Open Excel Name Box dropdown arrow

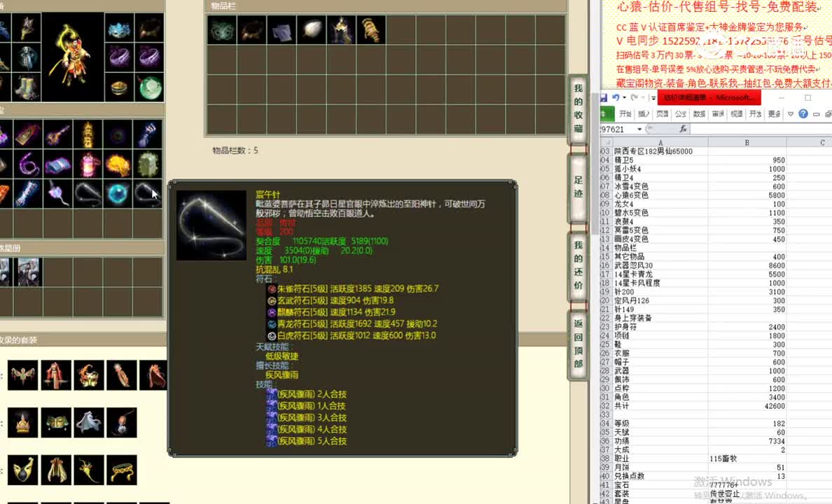(639, 129)
